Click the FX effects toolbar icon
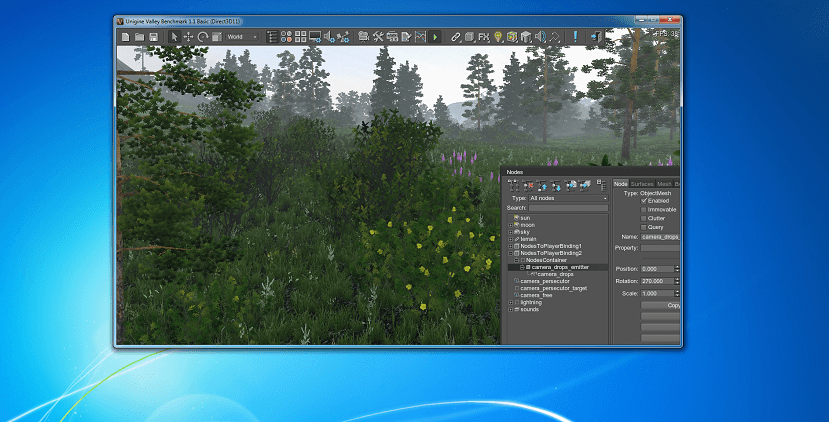 pos(484,36)
